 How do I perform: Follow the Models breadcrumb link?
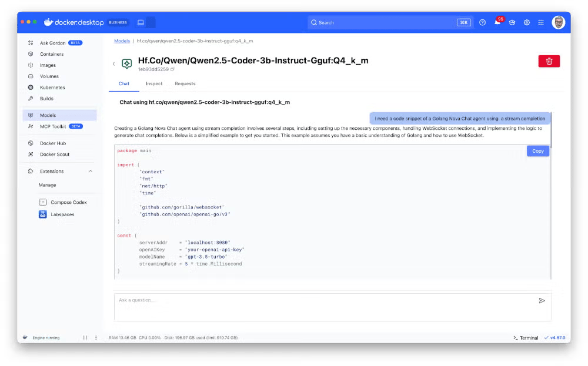click(x=122, y=41)
